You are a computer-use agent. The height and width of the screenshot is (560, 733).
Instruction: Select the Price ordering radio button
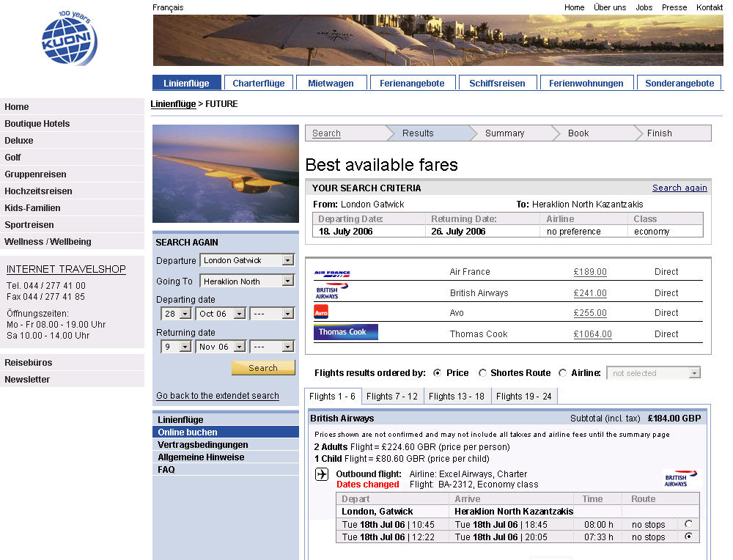point(437,372)
